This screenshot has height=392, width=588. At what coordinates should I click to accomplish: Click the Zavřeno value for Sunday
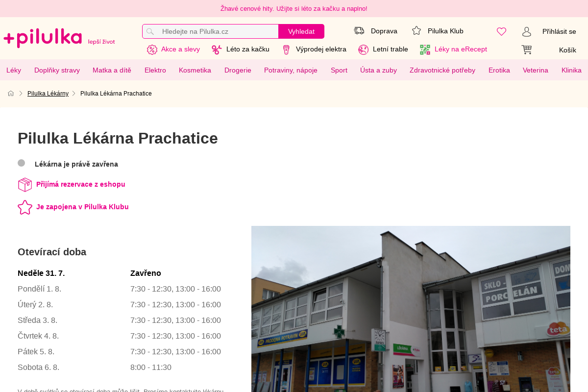click(146, 273)
